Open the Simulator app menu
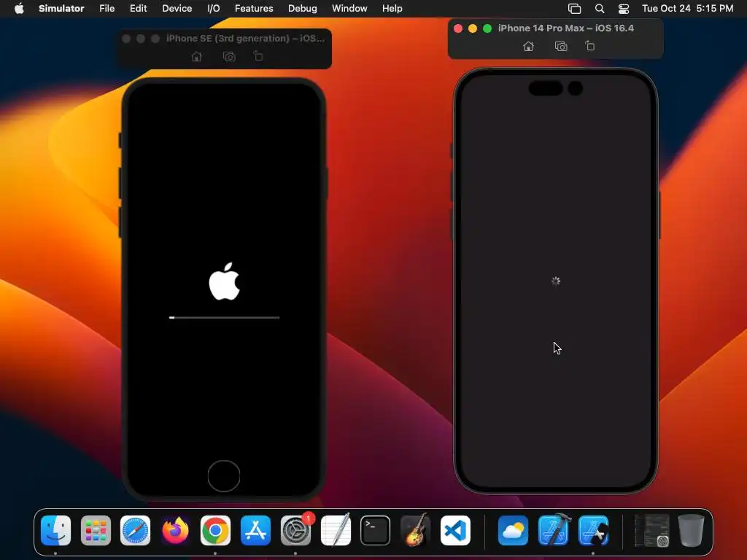The height and width of the screenshot is (560, 747). [x=61, y=8]
